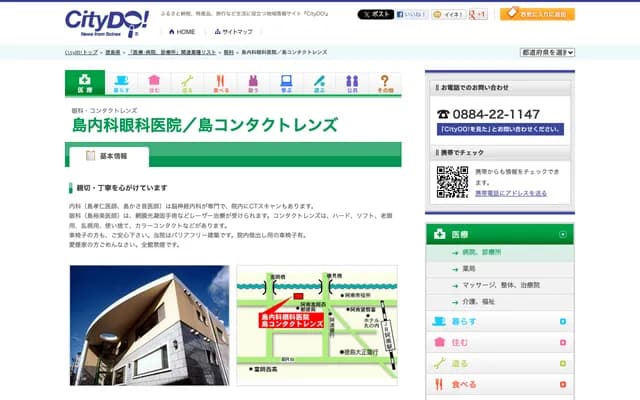Expand the 暮らす sidebar section
The height and width of the screenshot is (400, 640).
tap(563, 322)
